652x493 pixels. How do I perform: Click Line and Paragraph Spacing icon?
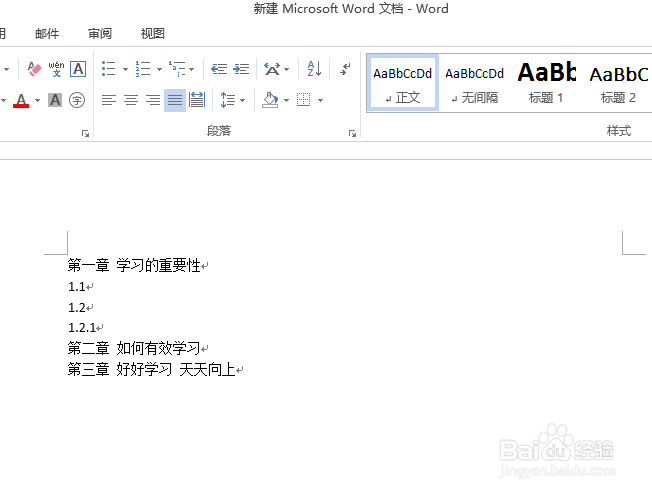coord(227,100)
